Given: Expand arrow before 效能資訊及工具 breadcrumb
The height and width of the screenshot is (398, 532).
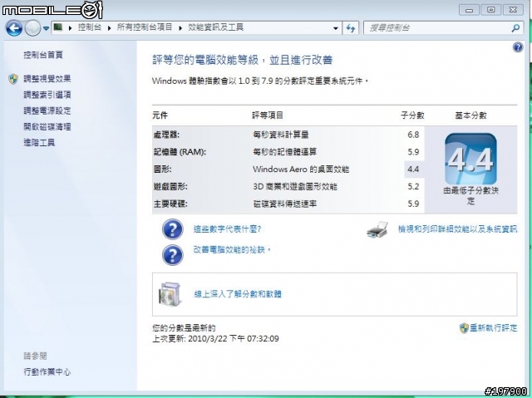Looking at the screenshot, I should [180, 28].
